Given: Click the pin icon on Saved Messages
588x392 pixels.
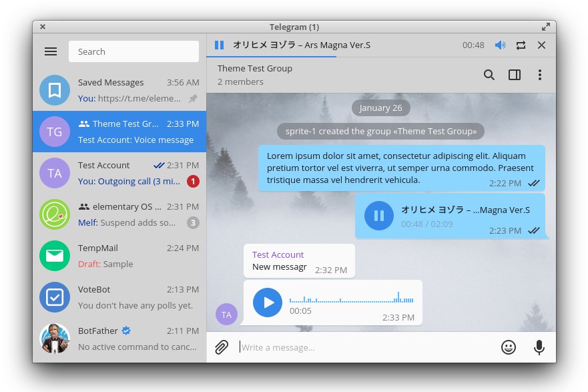Looking at the screenshot, I should 193,99.
